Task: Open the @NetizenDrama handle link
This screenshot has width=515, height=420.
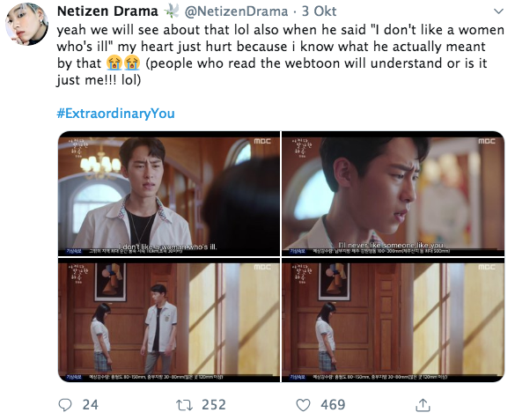Action: [x=236, y=11]
